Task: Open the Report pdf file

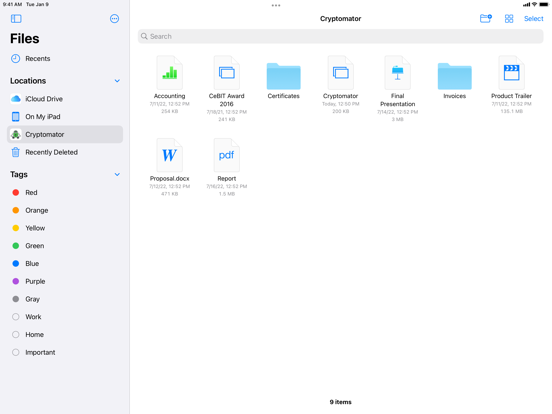Action: coord(227,155)
